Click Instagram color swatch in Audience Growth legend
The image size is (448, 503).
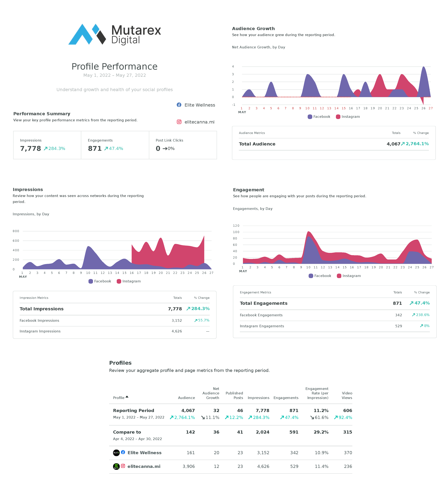point(338,117)
